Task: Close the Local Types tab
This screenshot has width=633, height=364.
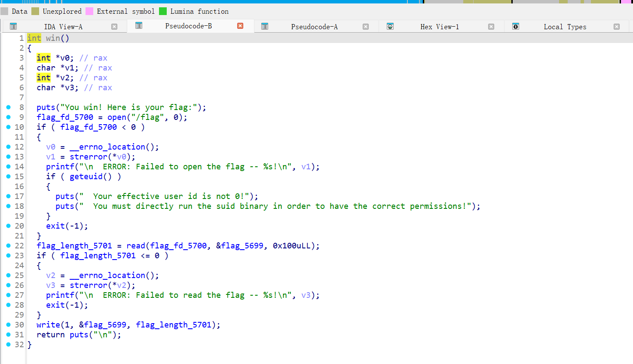Action: click(x=617, y=27)
